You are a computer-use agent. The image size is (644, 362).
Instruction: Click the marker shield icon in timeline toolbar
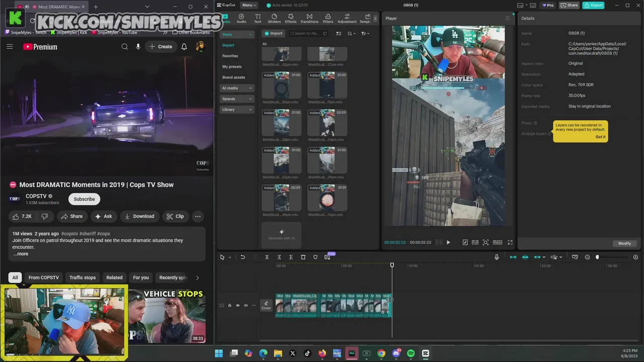315,257
